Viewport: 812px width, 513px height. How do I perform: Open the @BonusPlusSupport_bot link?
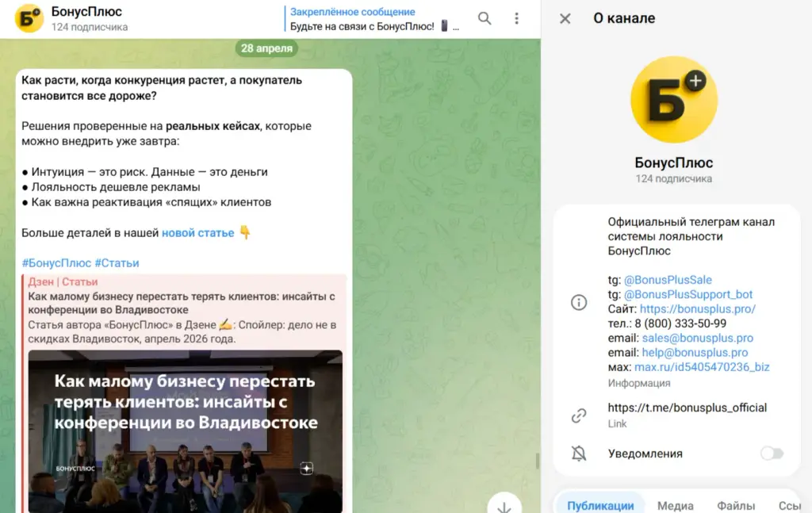coord(688,294)
